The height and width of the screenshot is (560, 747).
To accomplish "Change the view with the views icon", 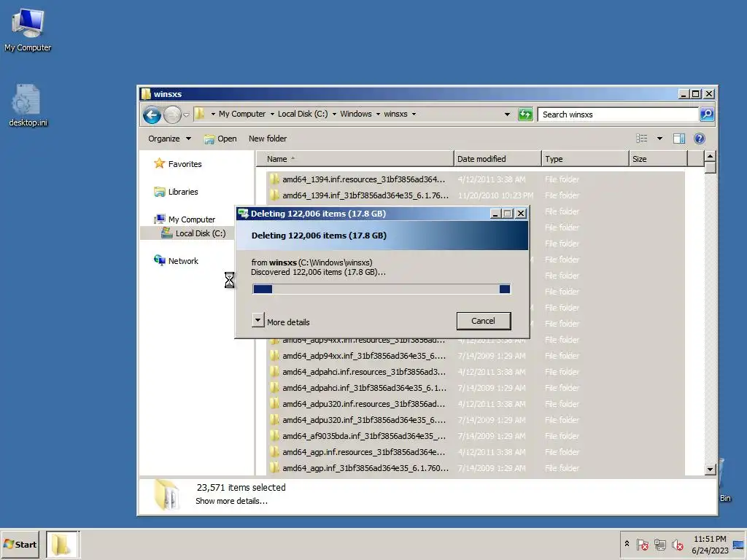I will click(642, 139).
